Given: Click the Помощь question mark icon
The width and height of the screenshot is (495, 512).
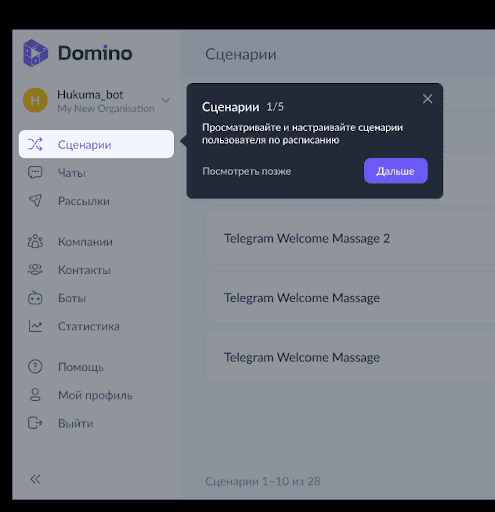Looking at the screenshot, I should point(35,367).
